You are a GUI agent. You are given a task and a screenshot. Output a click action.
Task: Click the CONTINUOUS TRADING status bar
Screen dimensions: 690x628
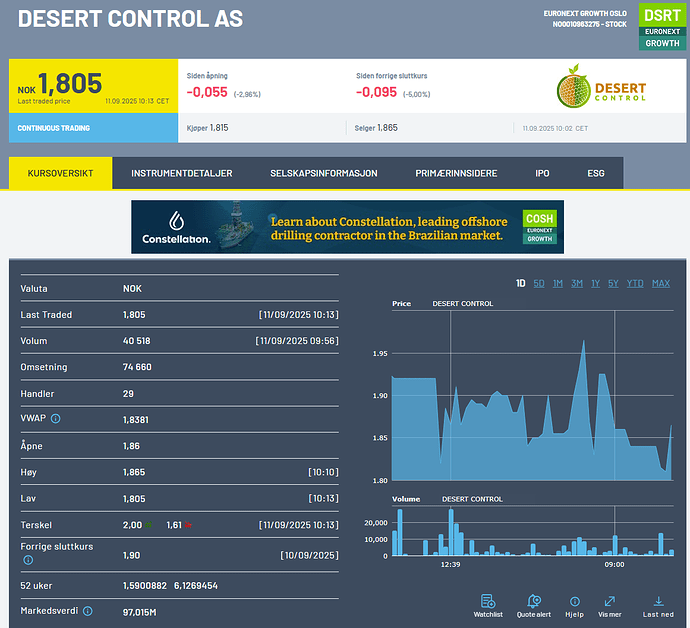tap(93, 128)
